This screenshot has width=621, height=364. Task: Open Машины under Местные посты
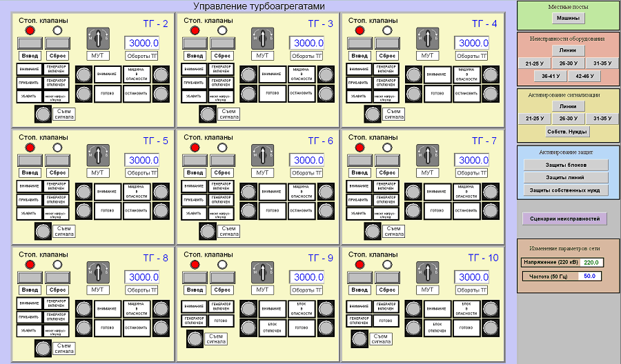(568, 17)
